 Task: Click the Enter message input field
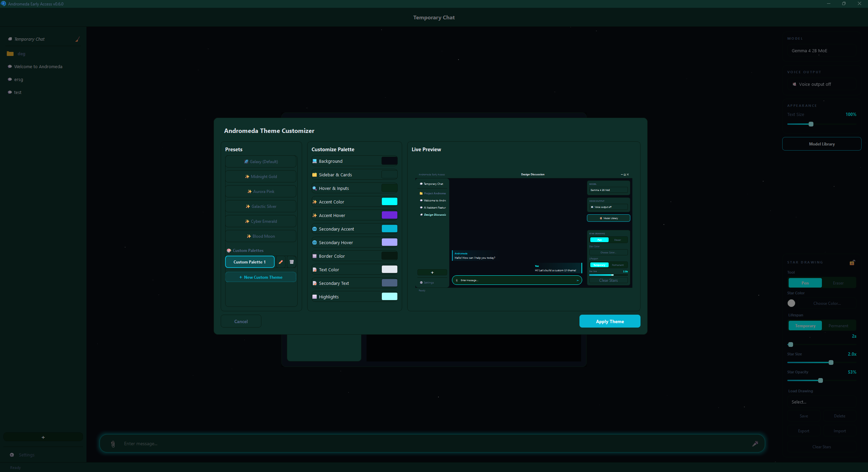[432, 444]
